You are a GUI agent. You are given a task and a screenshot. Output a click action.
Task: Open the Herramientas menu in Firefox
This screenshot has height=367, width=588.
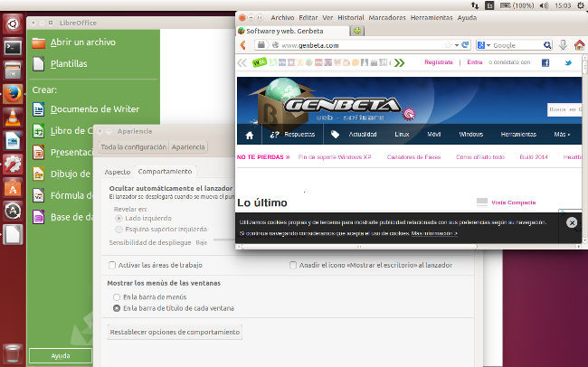432,17
